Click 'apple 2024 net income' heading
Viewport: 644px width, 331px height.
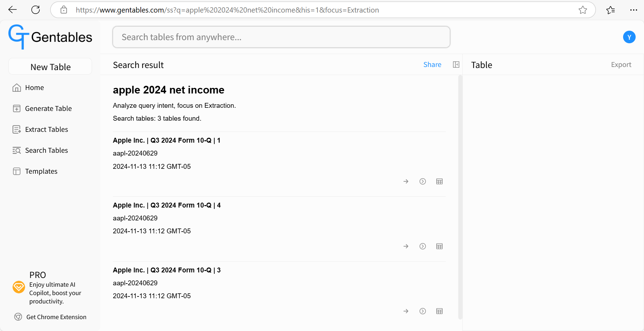click(168, 90)
